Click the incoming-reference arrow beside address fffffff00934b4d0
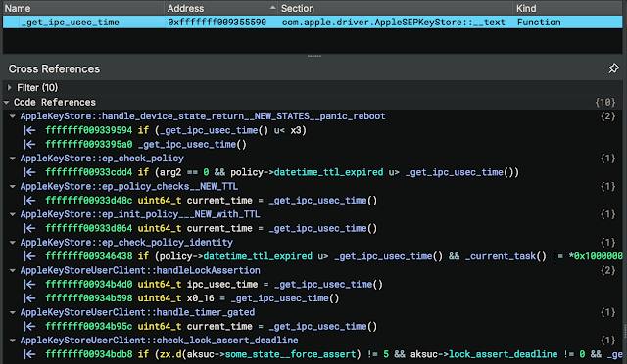 29,284
